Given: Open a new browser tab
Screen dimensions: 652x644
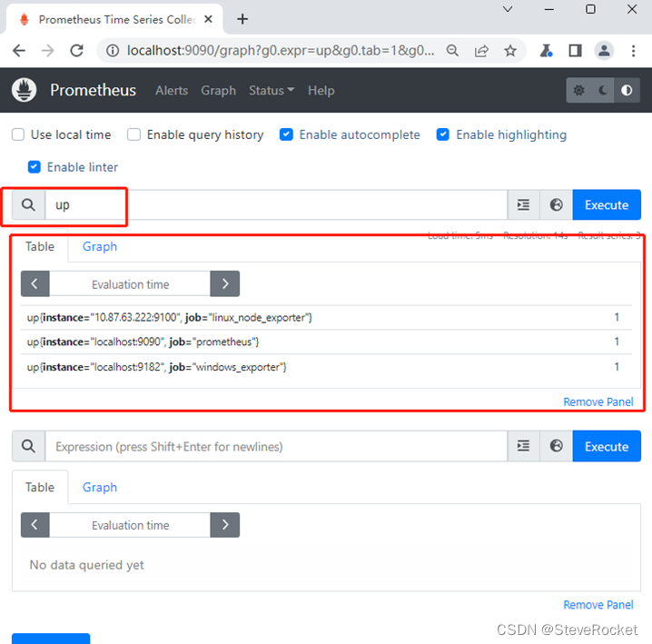Looking at the screenshot, I should [x=242, y=19].
